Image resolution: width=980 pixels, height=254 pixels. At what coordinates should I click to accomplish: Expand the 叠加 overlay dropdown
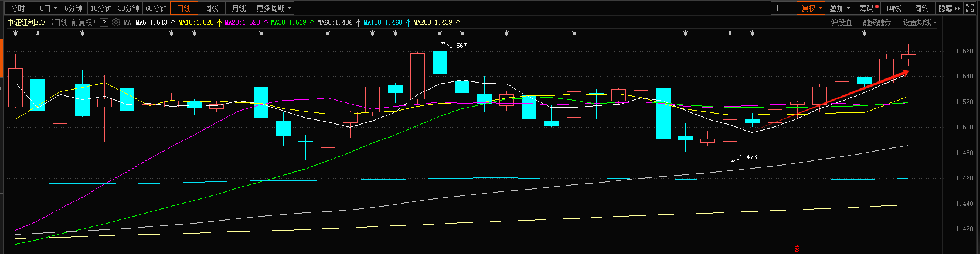(x=839, y=8)
